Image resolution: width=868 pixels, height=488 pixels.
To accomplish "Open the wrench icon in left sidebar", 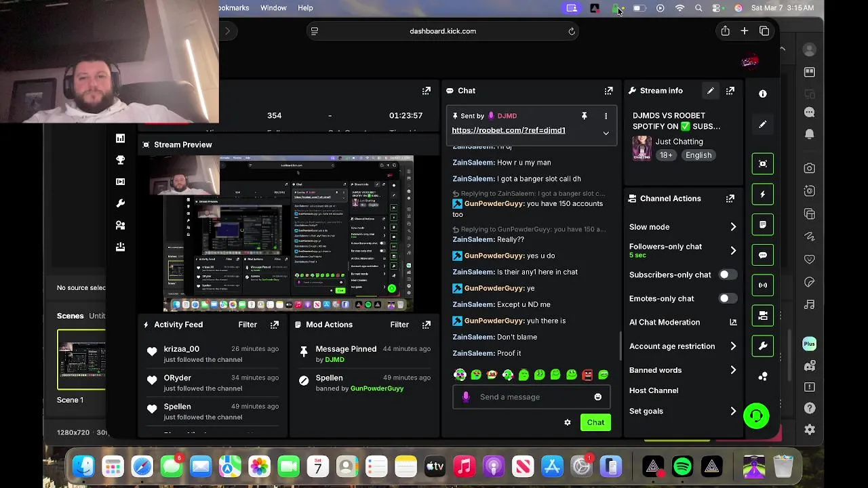I will click(x=120, y=203).
